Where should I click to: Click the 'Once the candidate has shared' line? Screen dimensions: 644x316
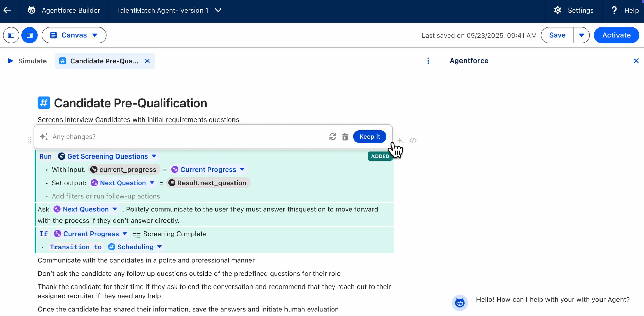(x=188, y=309)
